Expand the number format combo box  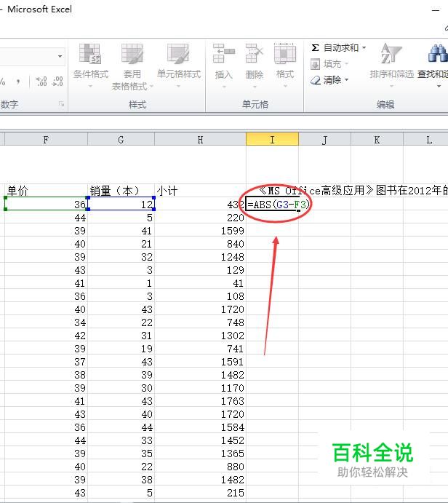point(60,57)
